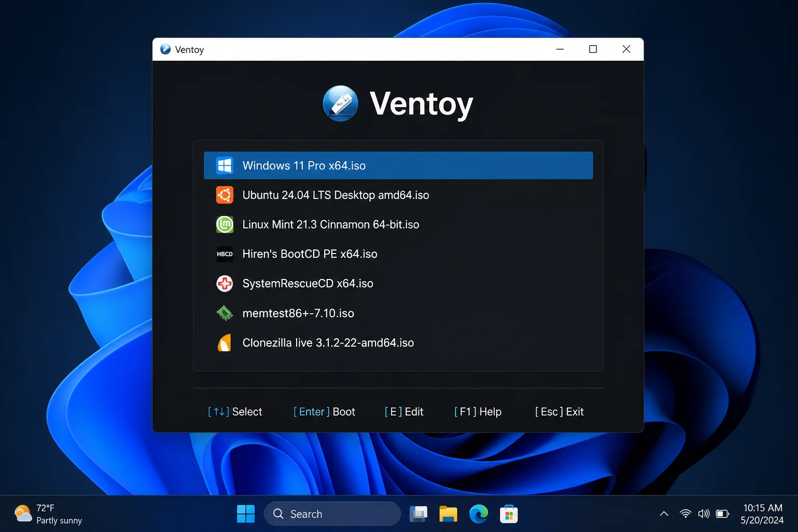Select Ubuntu 24.04 LTS Desktop amd64.iso
Screen dimensions: 798x532
(x=398, y=195)
